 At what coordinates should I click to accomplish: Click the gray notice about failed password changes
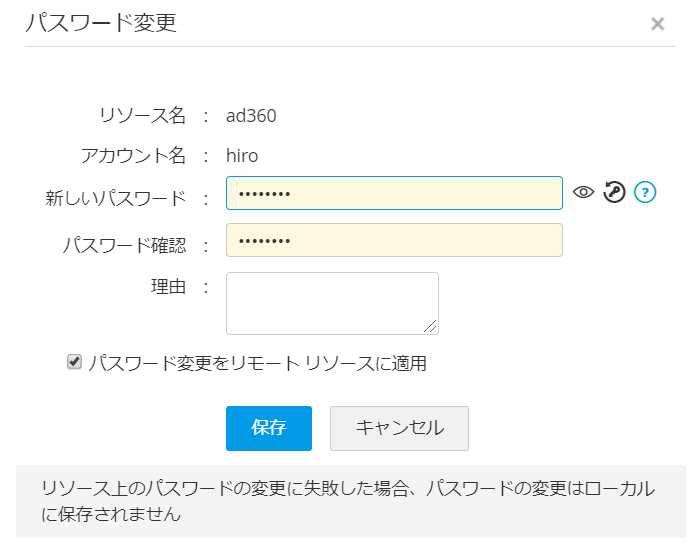(x=349, y=501)
